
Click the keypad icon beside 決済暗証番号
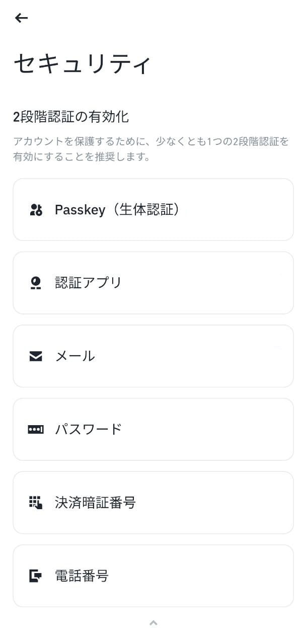[35, 502]
